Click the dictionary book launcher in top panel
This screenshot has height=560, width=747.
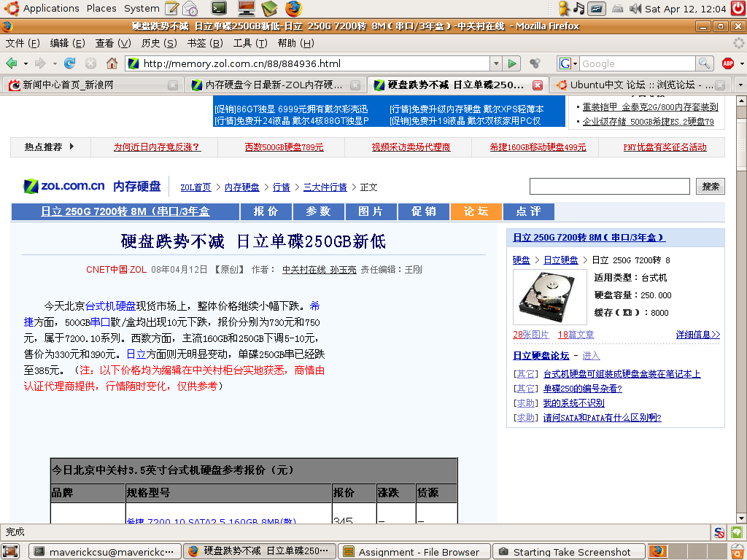[269, 8]
